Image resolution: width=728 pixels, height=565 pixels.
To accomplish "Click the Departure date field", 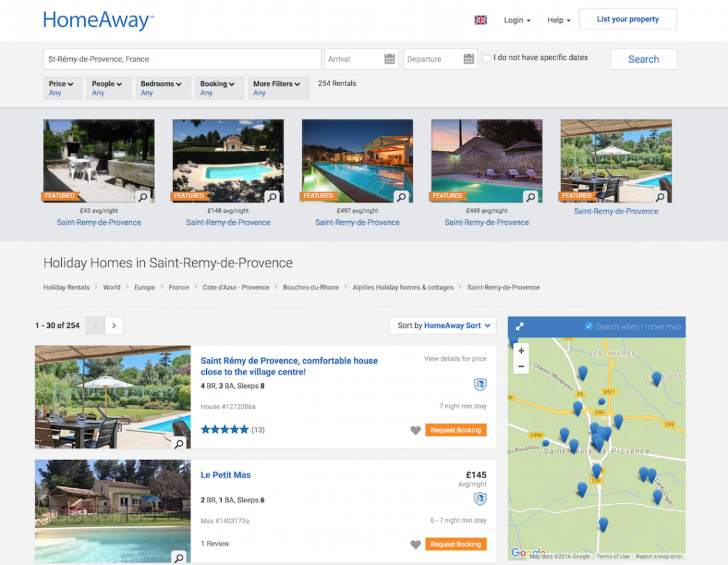I will pyautogui.click(x=441, y=59).
